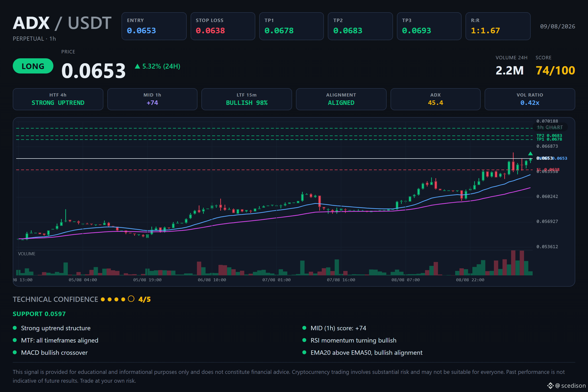Click the 0.056927 price axis label
Screen dimensions: 588x392
point(547,221)
